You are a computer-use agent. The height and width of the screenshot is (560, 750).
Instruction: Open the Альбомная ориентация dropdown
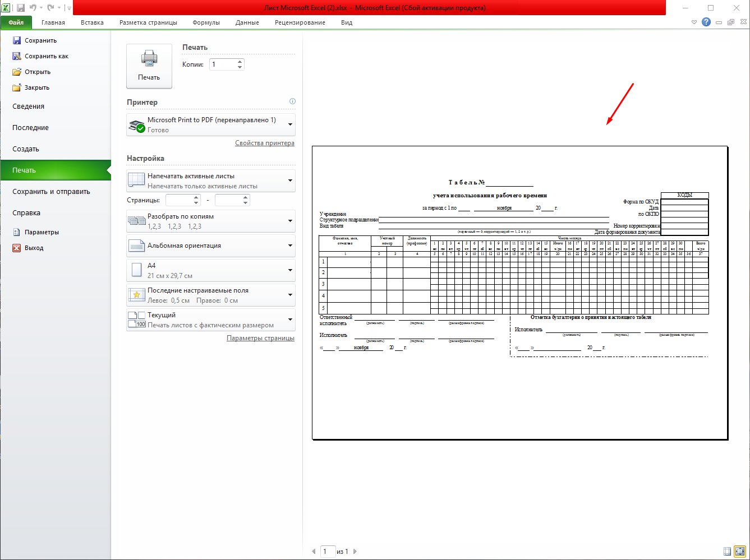coord(211,246)
